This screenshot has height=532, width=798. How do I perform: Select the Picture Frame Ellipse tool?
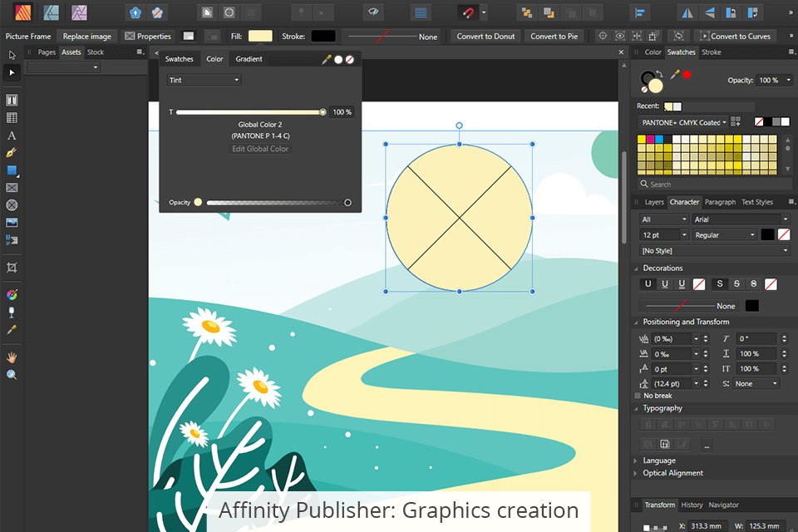12,205
